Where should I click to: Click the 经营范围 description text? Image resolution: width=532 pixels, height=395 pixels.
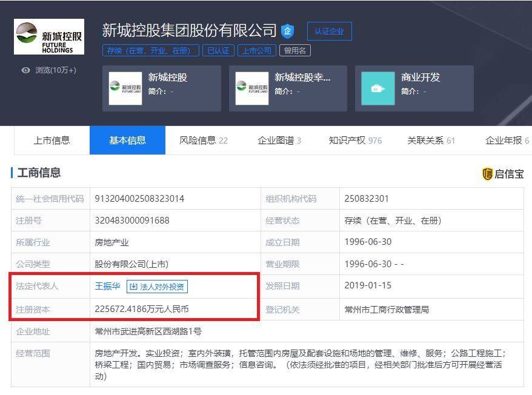coord(300,365)
